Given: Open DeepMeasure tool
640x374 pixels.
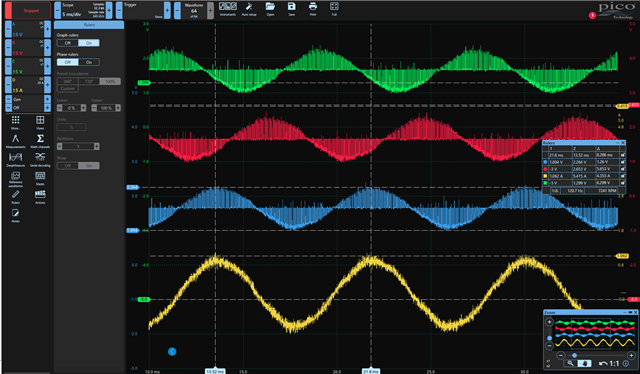Looking at the screenshot, I should coord(16,160).
